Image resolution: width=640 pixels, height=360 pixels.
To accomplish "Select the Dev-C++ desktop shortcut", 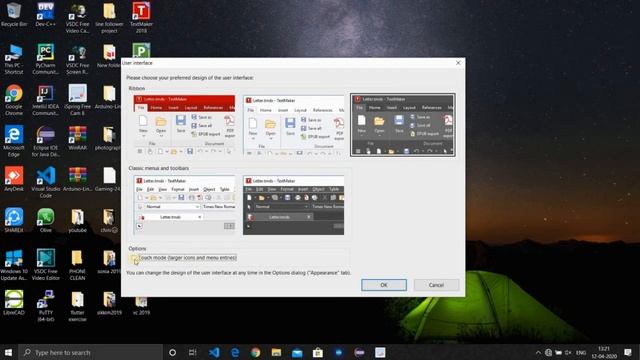I will pyautogui.click(x=45, y=15).
